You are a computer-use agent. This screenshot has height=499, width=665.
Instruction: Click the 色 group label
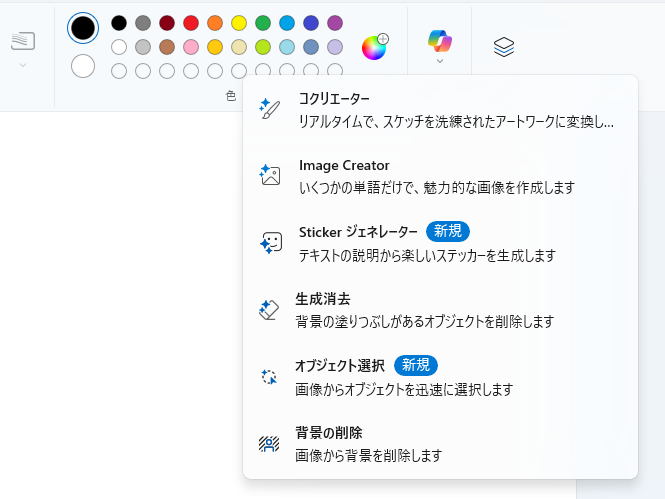(x=231, y=96)
